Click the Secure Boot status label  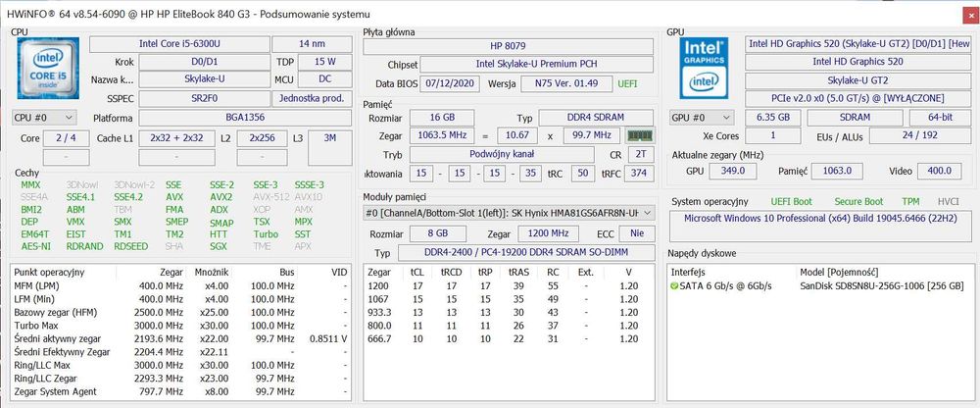pyautogui.click(x=858, y=201)
